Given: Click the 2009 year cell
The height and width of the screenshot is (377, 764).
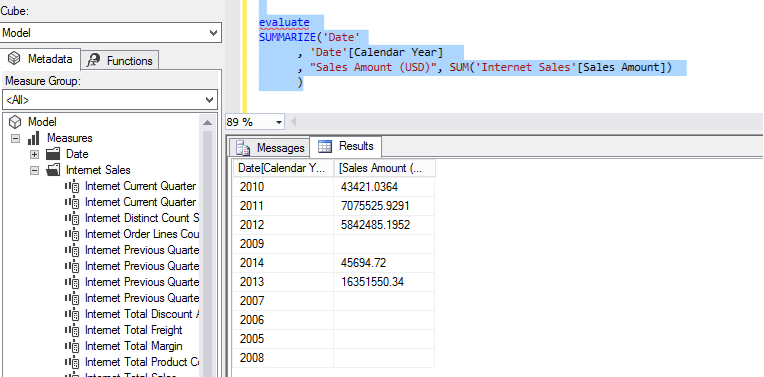Looking at the screenshot, I should point(283,244).
